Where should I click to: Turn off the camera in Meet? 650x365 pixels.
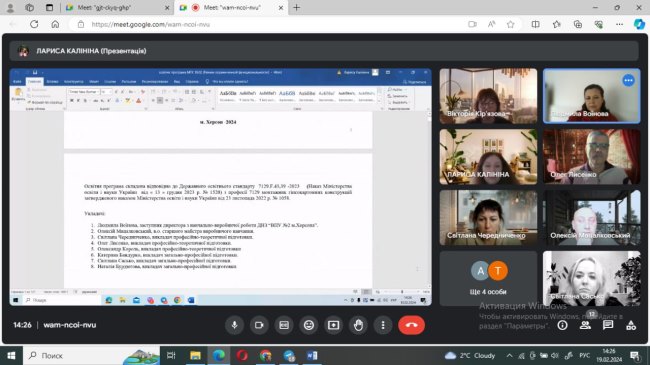pos(259,325)
